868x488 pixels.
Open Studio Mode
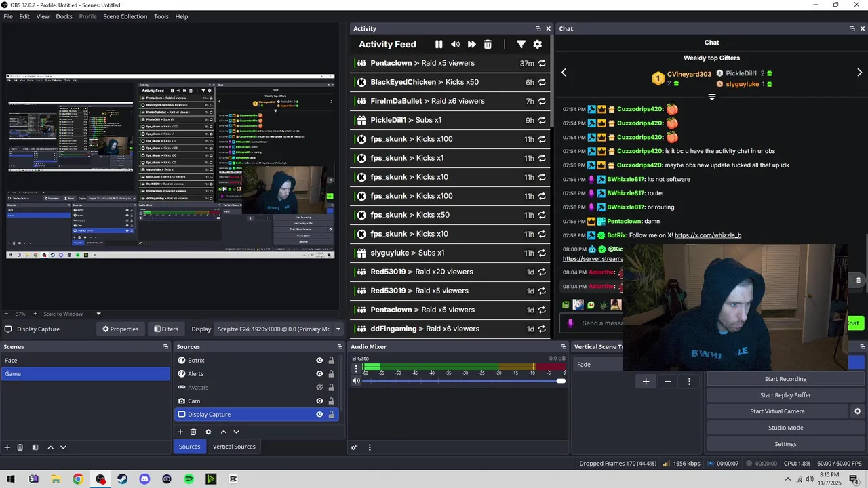click(785, 428)
